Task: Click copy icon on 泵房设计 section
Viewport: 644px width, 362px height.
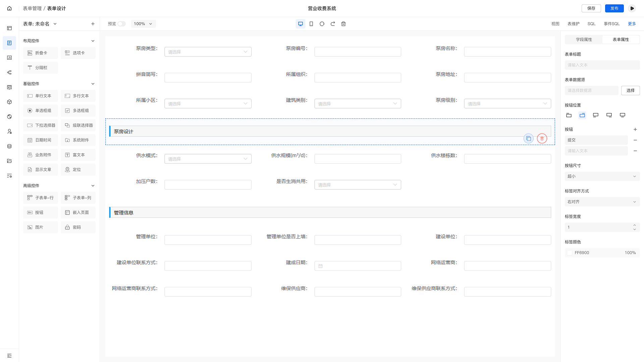Action: (529, 138)
